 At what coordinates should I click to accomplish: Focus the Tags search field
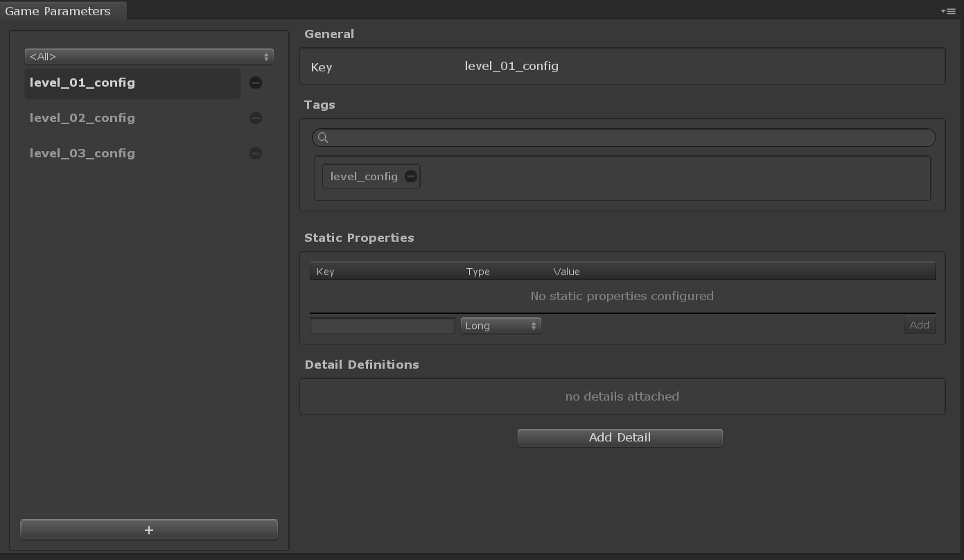tap(624, 137)
